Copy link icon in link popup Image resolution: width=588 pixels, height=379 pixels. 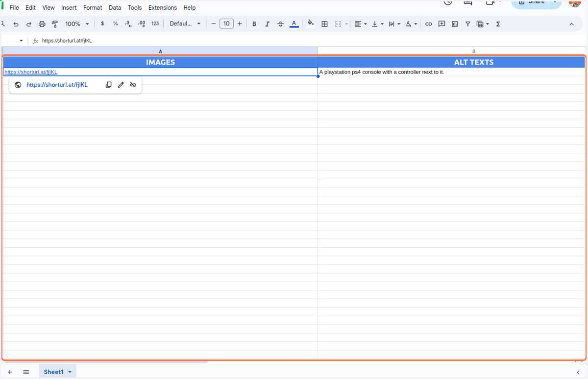tap(109, 85)
